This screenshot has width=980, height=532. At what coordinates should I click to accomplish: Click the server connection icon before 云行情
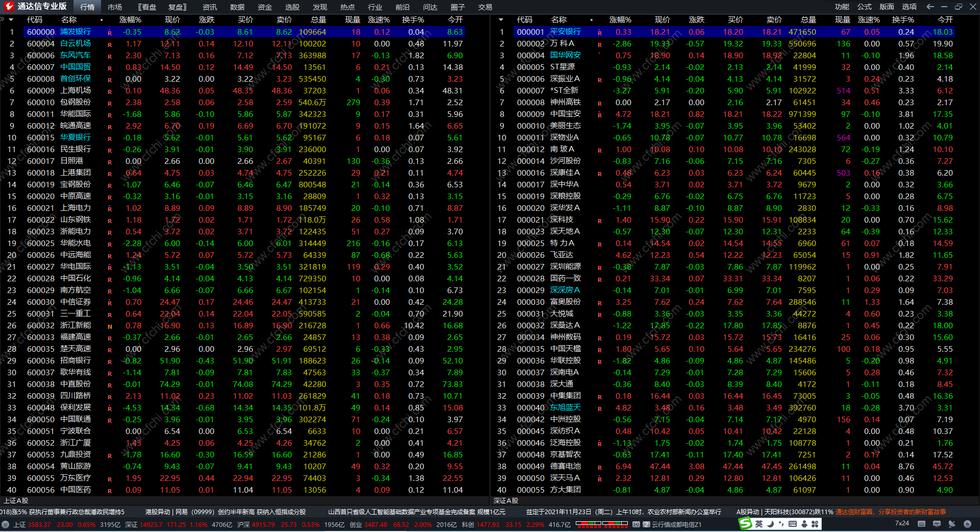636,524
